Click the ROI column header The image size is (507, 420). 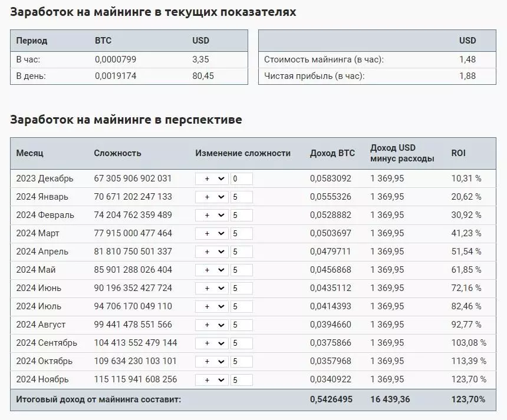pos(458,153)
